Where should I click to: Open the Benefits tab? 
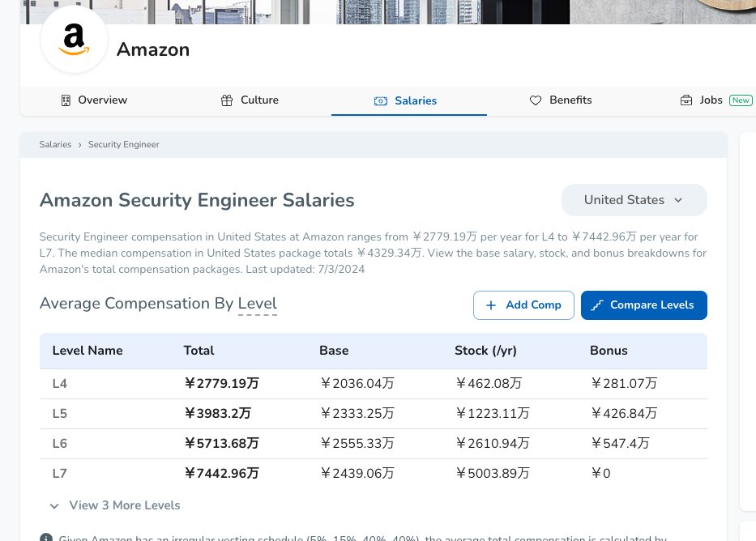coord(570,100)
